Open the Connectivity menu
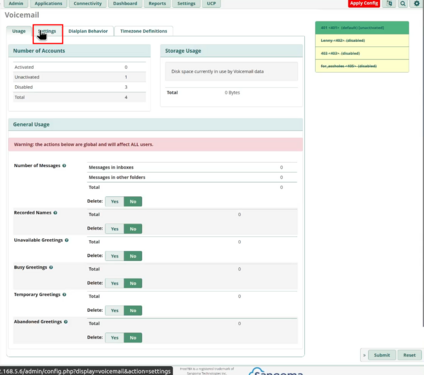The image size is (424, 375). (x=88, y=3)
